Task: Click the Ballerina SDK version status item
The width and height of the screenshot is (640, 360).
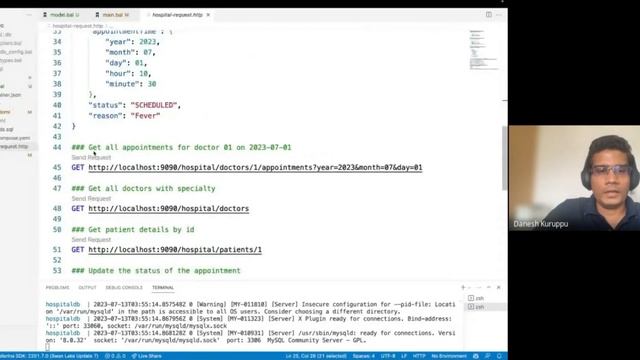Action: pyautogui.click(x=49, y=356)
